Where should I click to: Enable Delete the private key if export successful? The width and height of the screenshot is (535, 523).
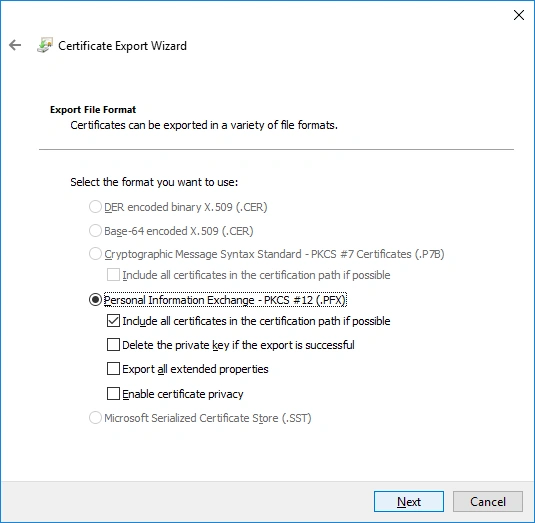pyautogui.click(x=113, y=345)
